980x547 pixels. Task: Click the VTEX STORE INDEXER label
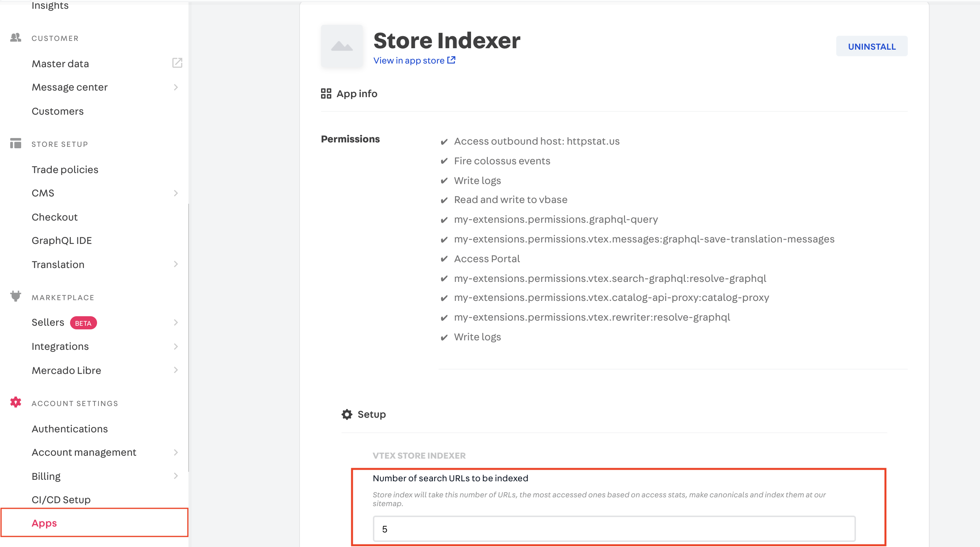pyautogui.click(x=419, y=456)
